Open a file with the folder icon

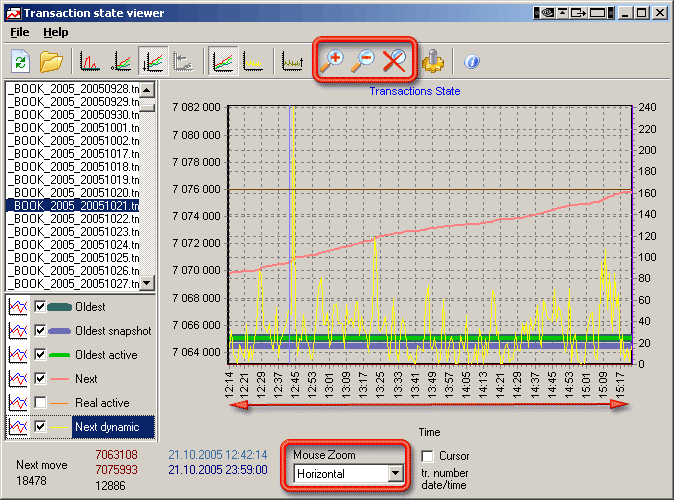[51, 62]
